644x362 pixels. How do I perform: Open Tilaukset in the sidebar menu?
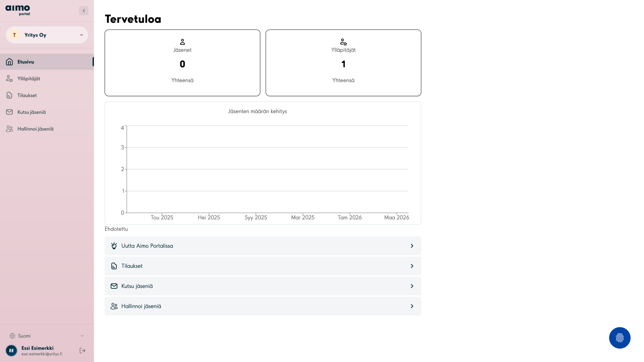tap(27, 95)
